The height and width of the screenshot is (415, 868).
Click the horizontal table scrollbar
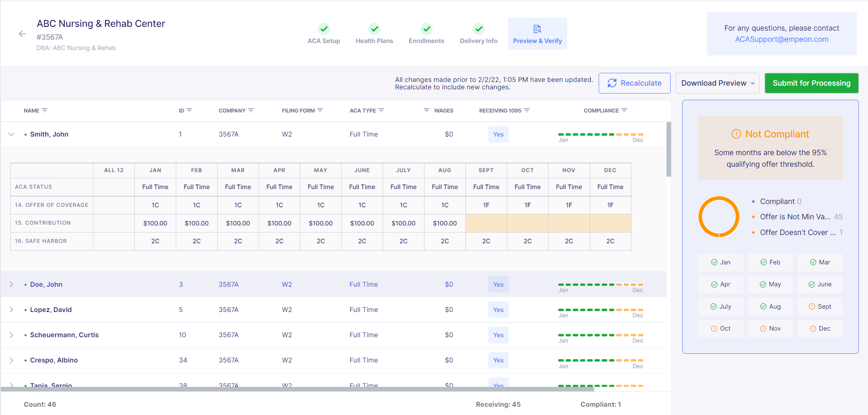297,389
